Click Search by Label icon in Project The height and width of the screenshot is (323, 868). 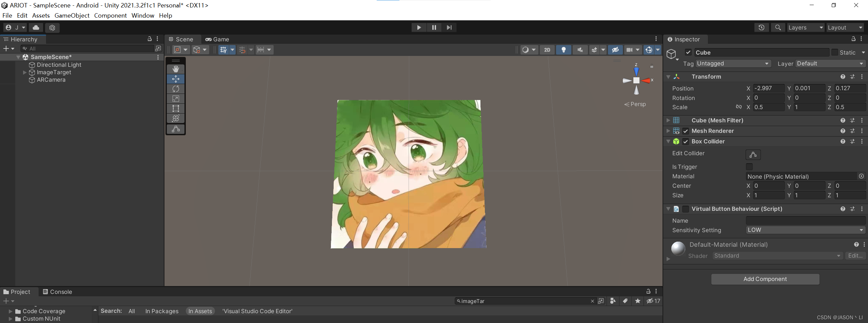pyautogui.click(x=625, y=301)
